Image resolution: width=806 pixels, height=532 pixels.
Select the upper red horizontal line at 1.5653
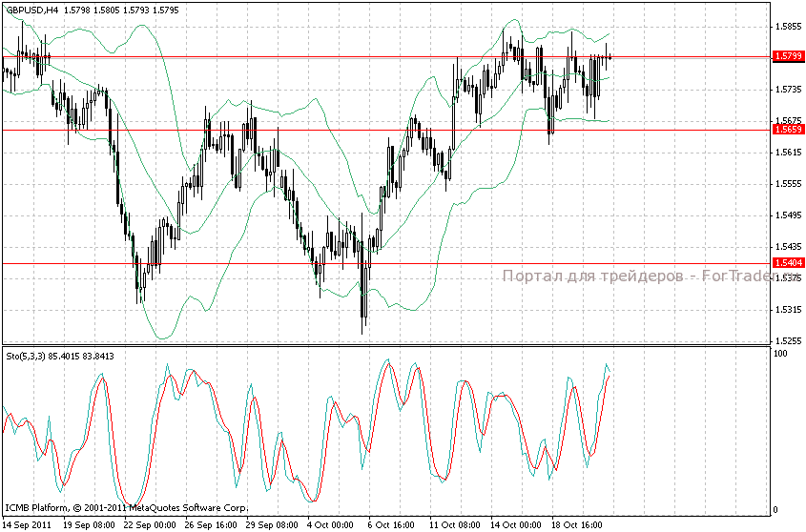[382, 129]
